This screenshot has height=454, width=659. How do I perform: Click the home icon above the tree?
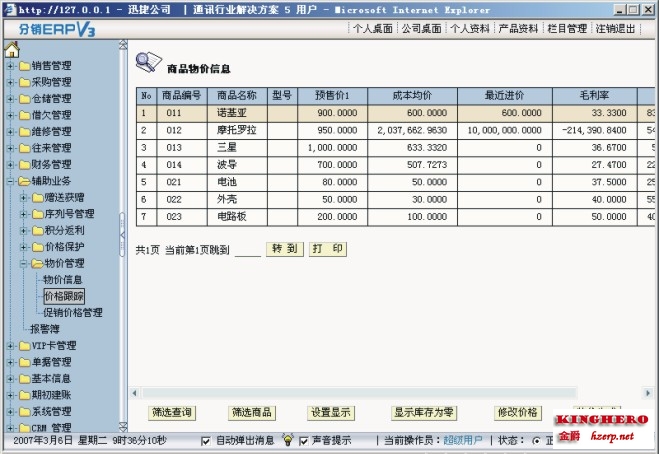[x=12, y=50]
